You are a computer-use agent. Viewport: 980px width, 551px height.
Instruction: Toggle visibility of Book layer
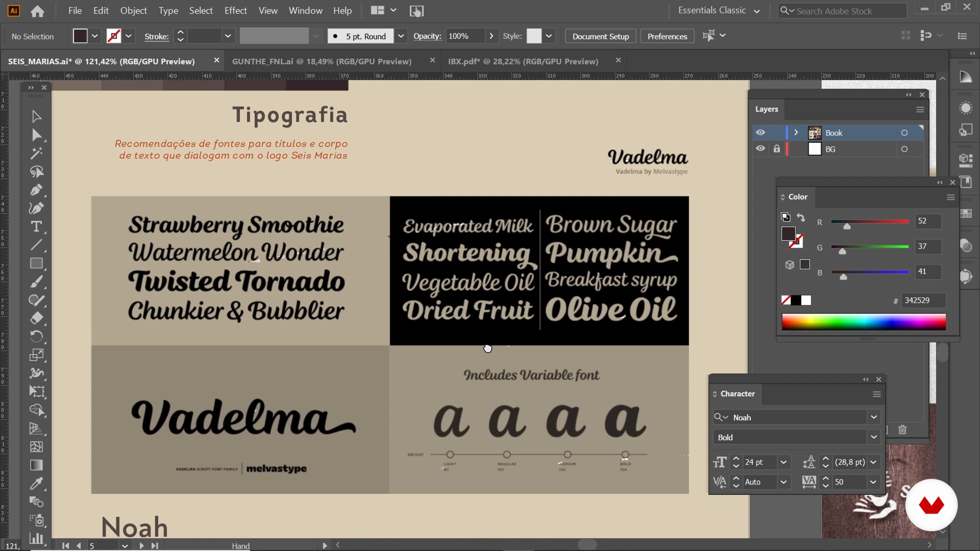[x=760, y=132]
